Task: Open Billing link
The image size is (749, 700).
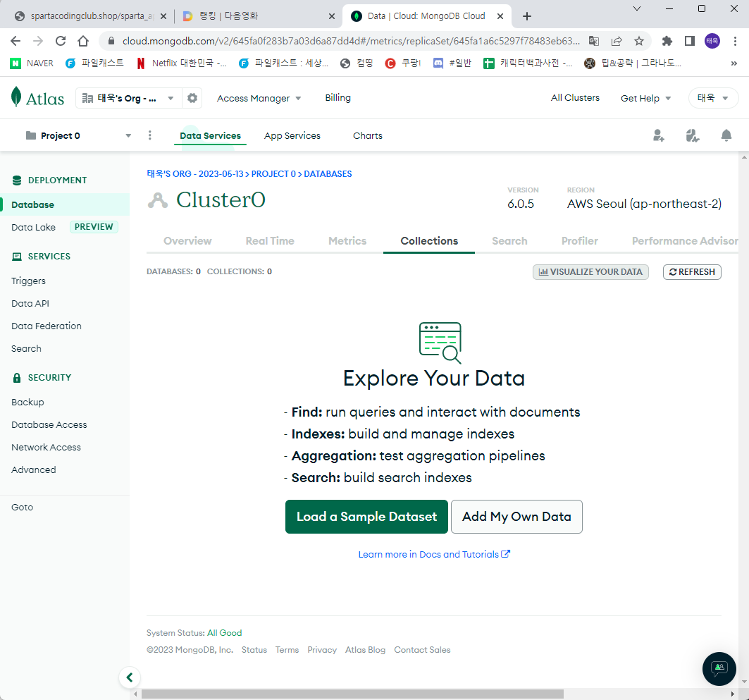Action: coord(338,98)
